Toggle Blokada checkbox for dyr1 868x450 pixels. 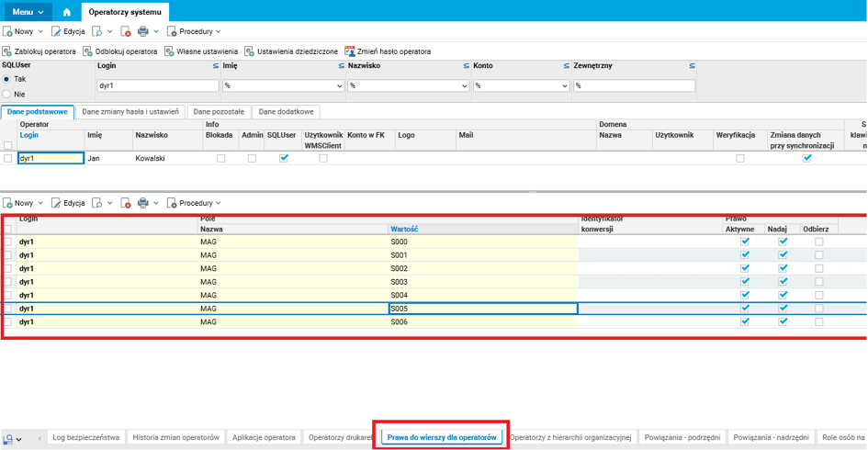tap(220, 158)
